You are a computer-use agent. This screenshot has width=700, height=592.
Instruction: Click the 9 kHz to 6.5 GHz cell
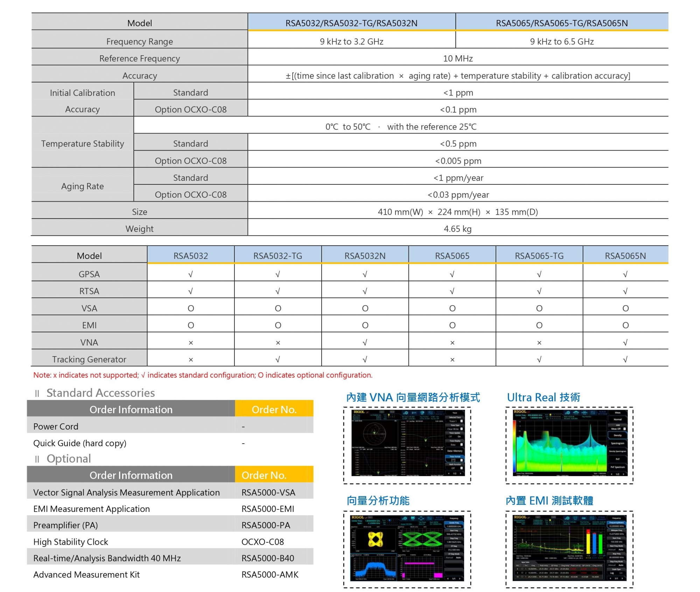562,42
